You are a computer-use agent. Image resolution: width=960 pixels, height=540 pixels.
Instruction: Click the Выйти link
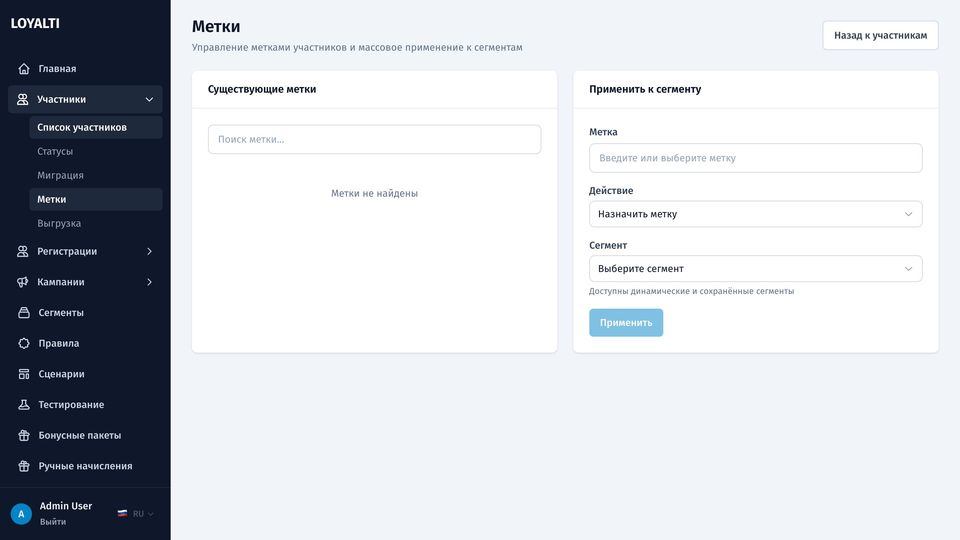(x=53, y=522)
